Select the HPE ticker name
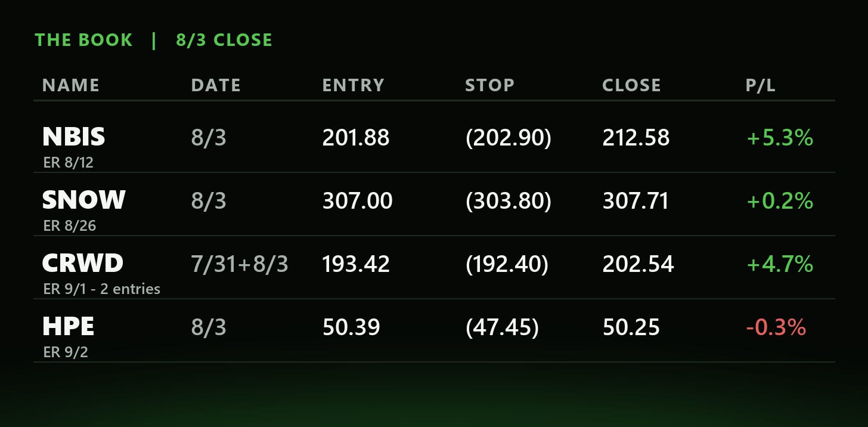 [x=68, y=327]
